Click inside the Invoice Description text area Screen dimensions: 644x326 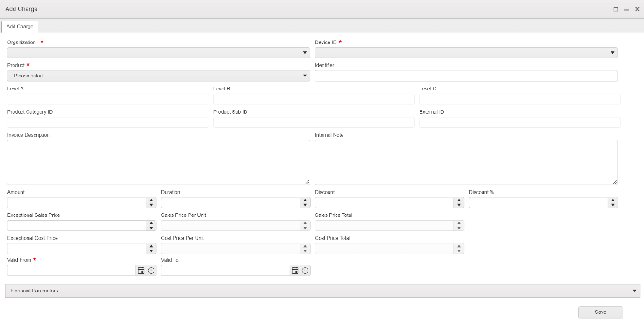pos(159,162)
